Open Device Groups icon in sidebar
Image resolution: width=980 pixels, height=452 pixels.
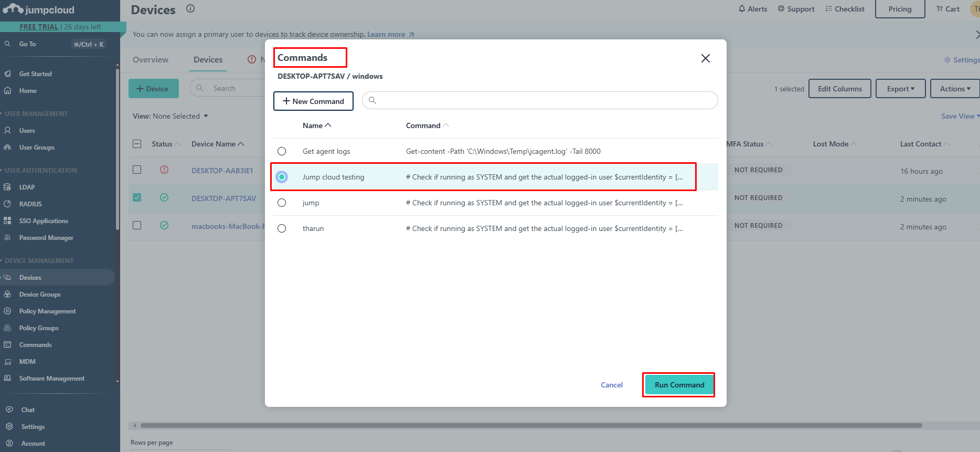(x=7, y=295)
